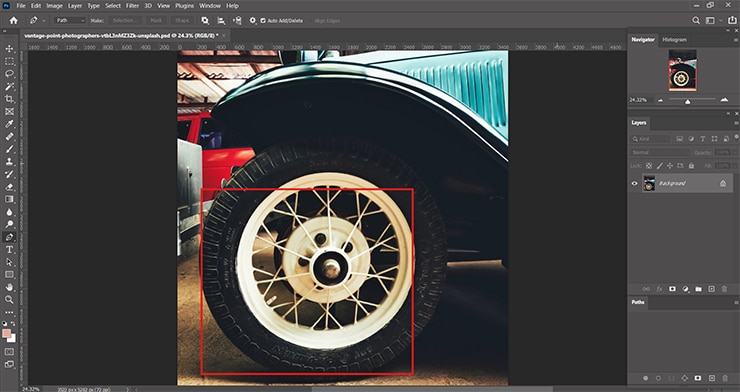This screenshot has height=392, width=740.
Task: Open the tool preset picker arrow
Action: (44, 20)
